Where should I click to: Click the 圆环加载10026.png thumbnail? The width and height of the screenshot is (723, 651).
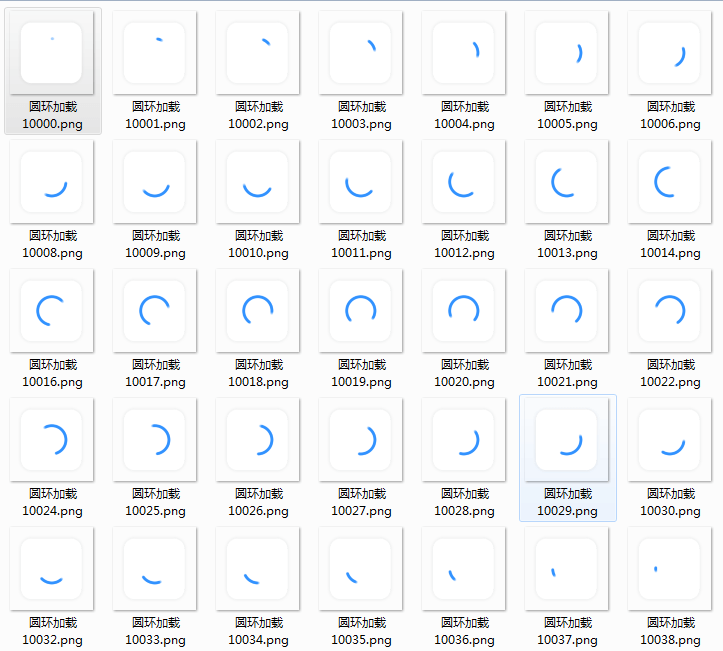tap(258, 439)
